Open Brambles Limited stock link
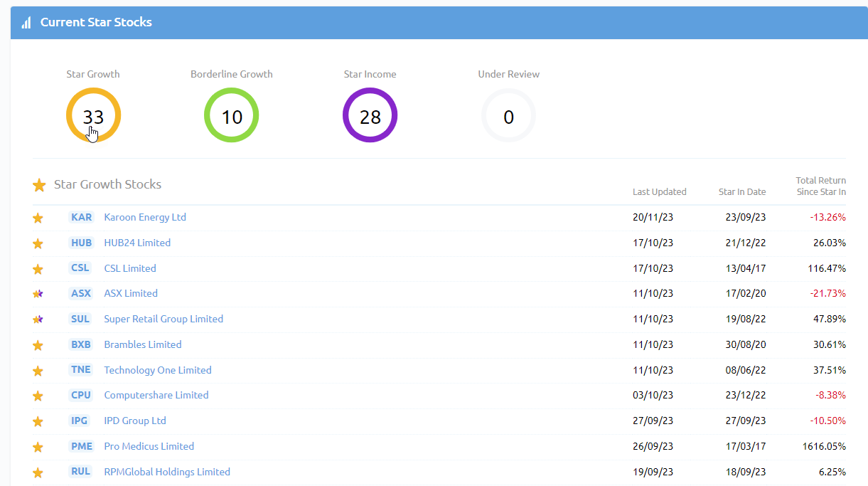This screenshot has width=868, height=486. pos(143,344)
